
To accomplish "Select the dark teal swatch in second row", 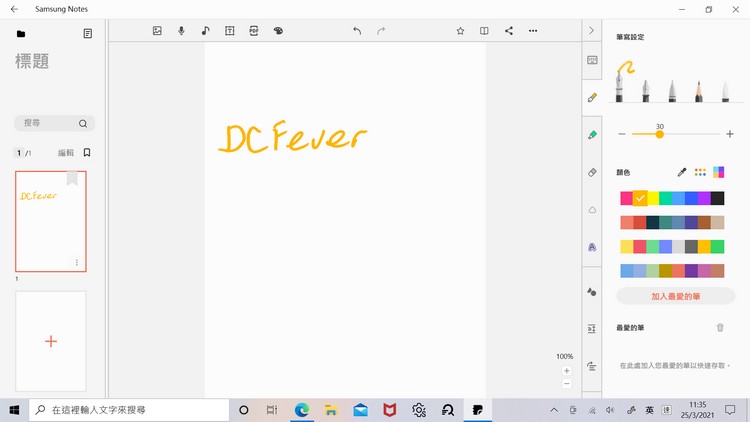I will point(652,222).
